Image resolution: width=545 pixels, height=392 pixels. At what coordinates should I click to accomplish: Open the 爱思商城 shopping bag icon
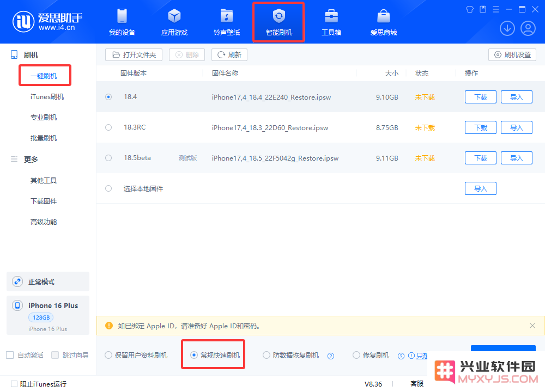tap(384, 16)
